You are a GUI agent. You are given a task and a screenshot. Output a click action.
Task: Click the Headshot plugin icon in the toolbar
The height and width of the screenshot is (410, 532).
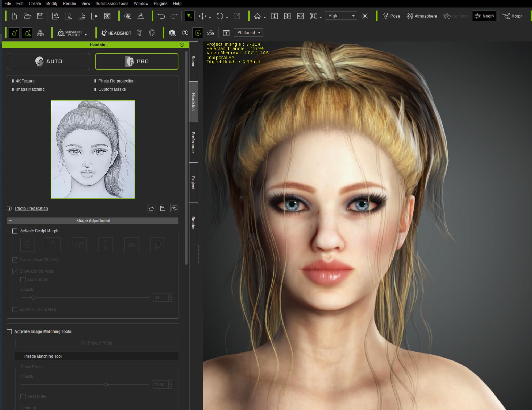pos(116,33)
